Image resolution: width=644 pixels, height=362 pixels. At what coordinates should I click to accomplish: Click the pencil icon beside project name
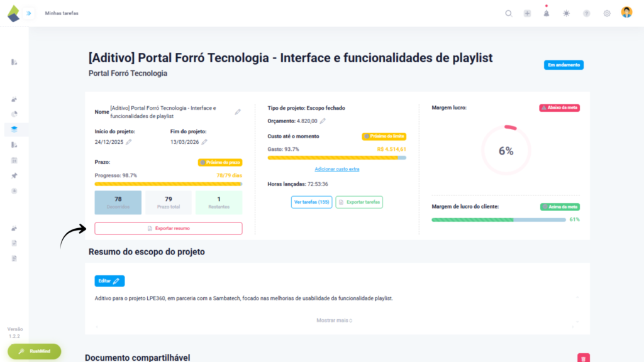pyautogui.click(x=238, y=112)
